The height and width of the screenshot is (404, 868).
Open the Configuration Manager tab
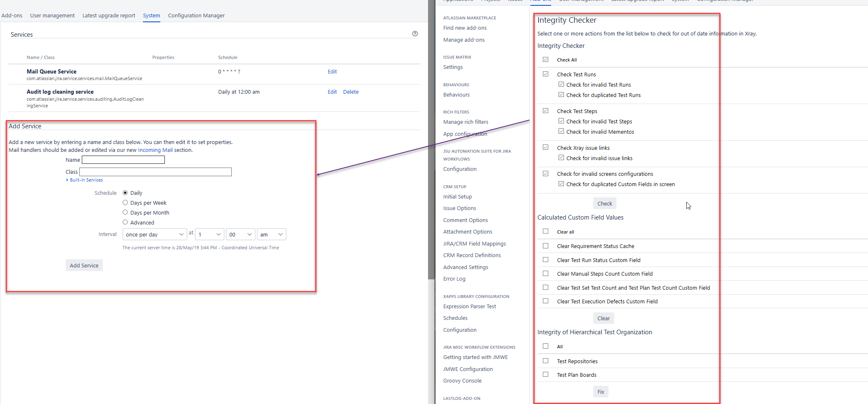pos(196,15)
